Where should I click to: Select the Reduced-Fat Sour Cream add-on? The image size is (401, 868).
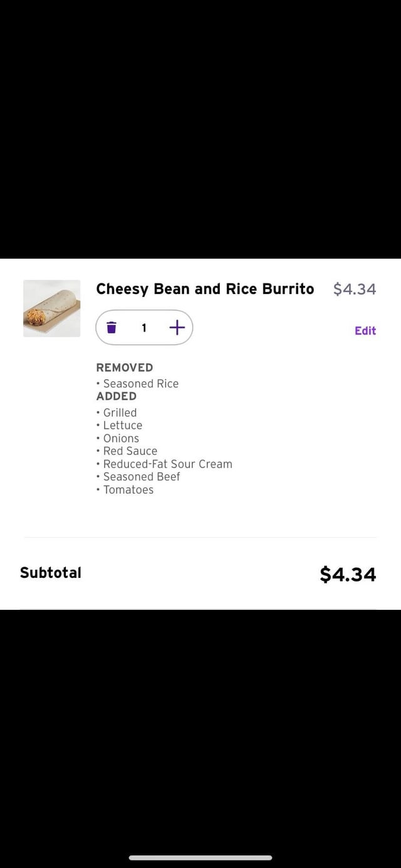point(167,464)
